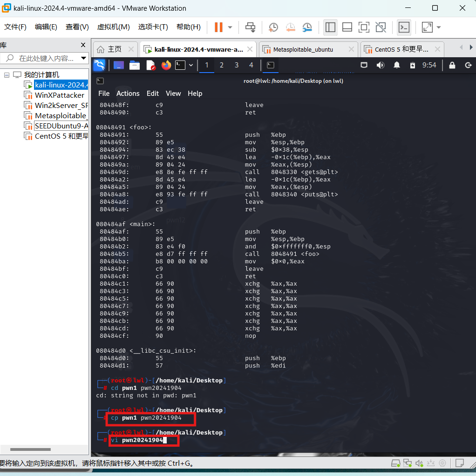476x476 pixels.
Task: Click the Kali power manager battery icon
Action: 413,65
